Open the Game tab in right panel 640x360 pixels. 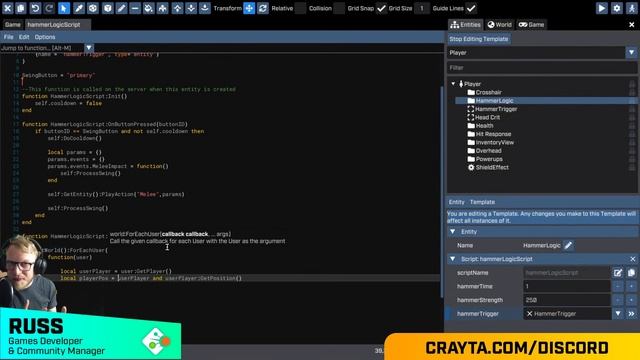click(x=531, y=24)
